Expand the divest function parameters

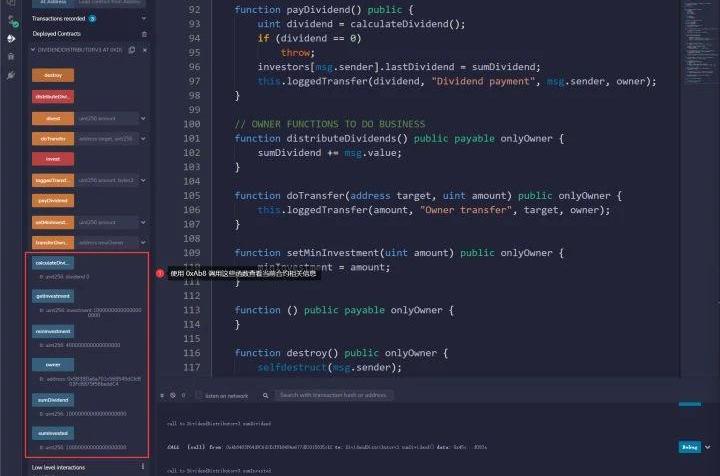click(144, 118)
